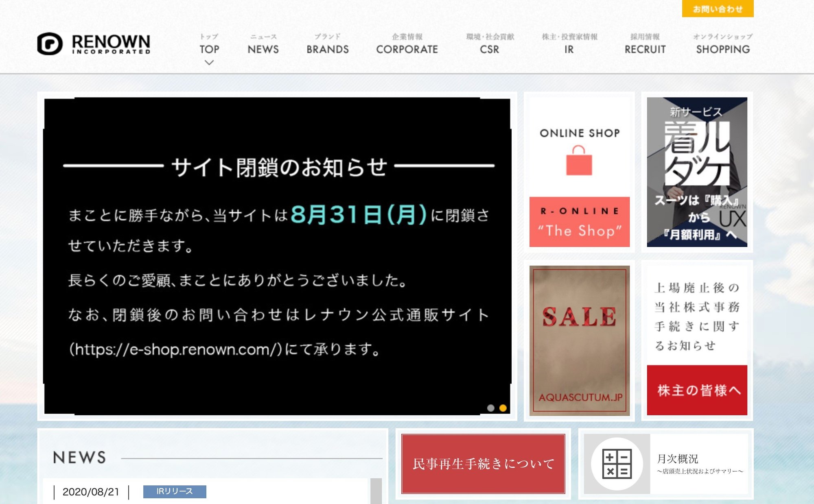Click the NEWS section heading
The image size is (814, 504).
[x=80, y=458]
